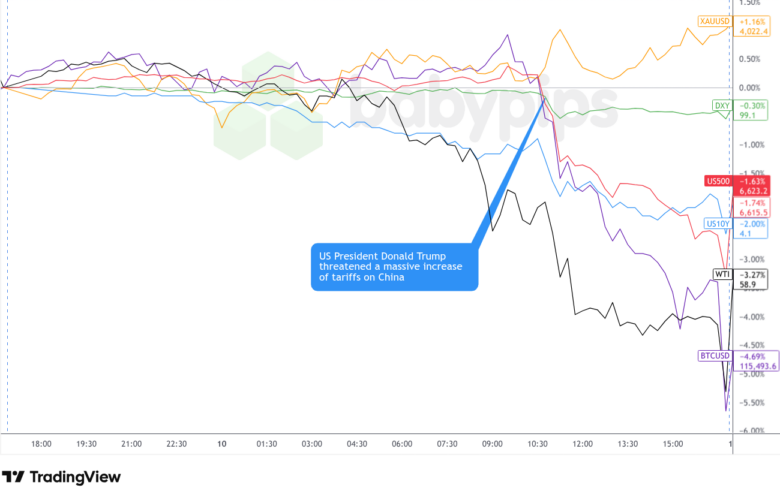
Task: Select the BTCUSD series label
Action: (x=714, y=355)
